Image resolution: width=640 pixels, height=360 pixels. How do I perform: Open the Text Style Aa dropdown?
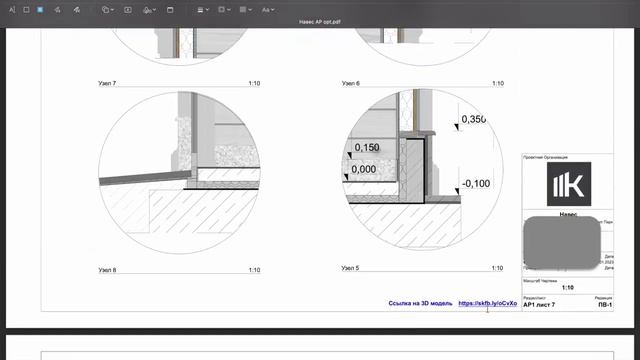268,10
